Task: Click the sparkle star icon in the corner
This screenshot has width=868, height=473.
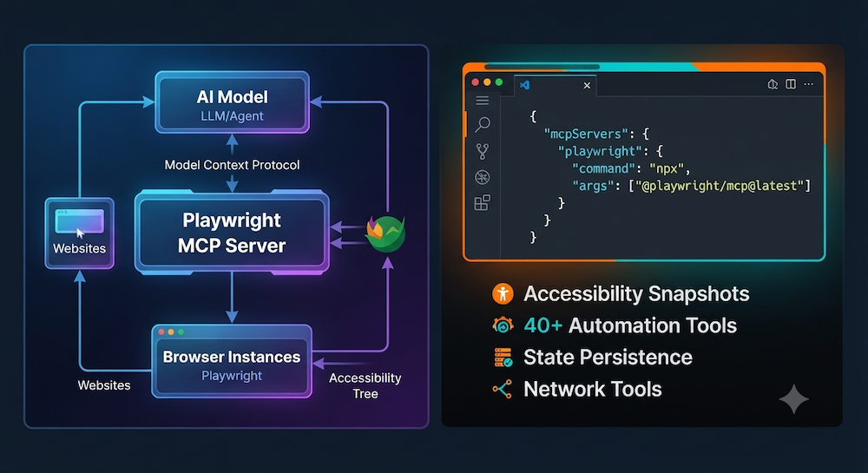Action: (x=794, y=399)
